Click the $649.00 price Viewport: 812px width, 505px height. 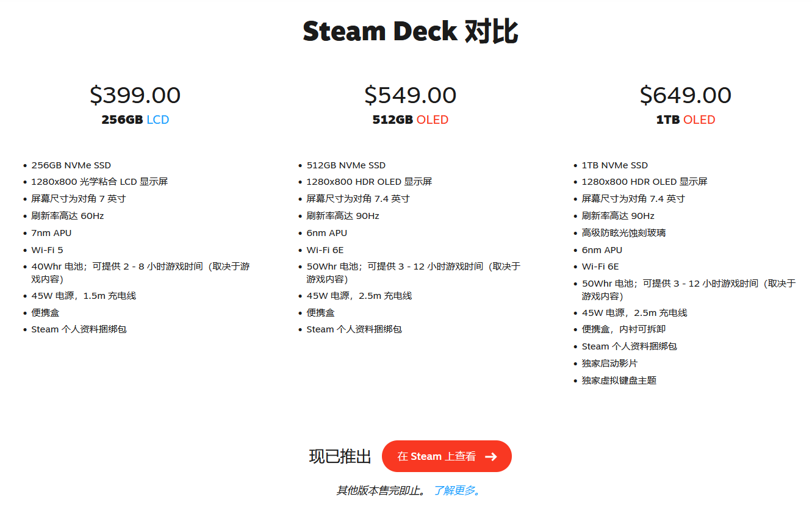[x=685, y=95]
